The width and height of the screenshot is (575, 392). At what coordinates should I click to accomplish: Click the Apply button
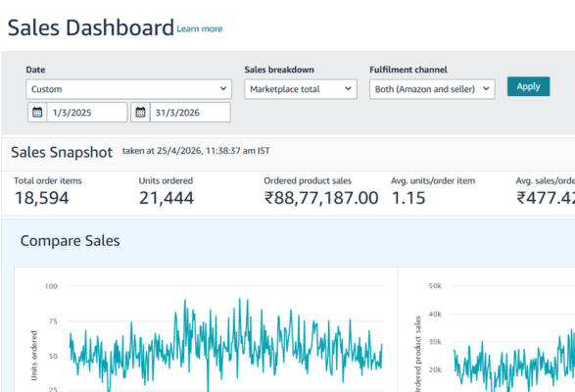[528, 86]
